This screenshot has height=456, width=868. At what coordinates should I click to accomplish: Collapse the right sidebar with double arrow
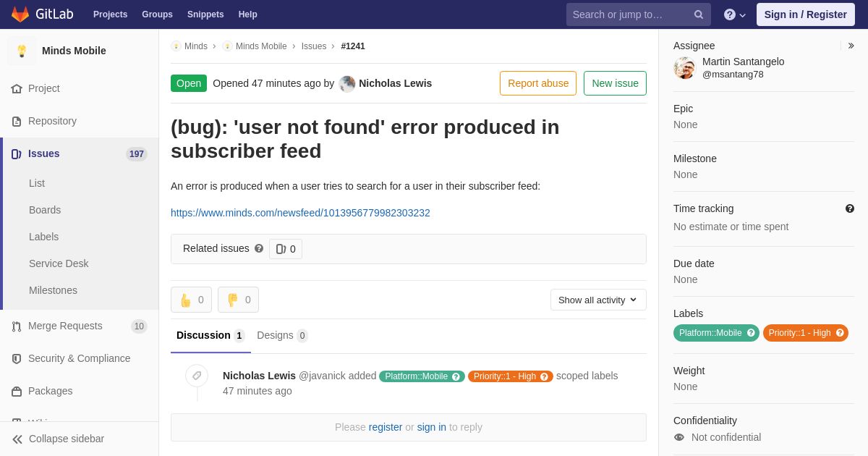pyautogui.click(x=851, y=46)
